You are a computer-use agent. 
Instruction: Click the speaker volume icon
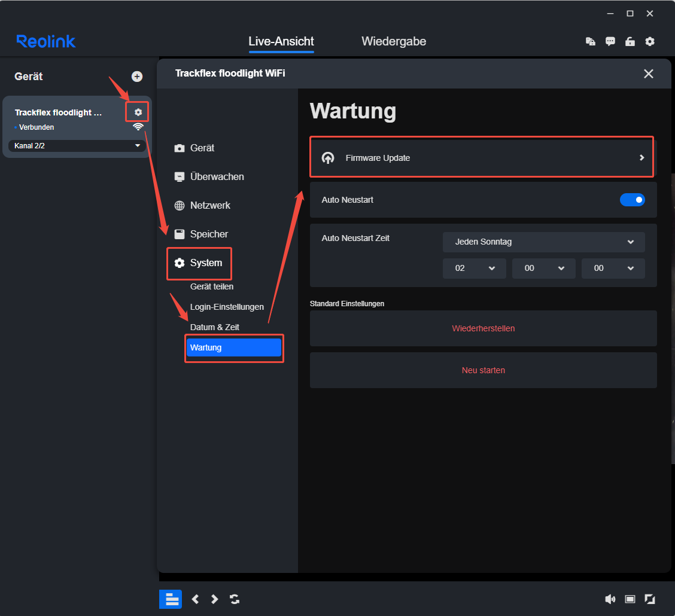pyautogui.click(x=610, y=599)
